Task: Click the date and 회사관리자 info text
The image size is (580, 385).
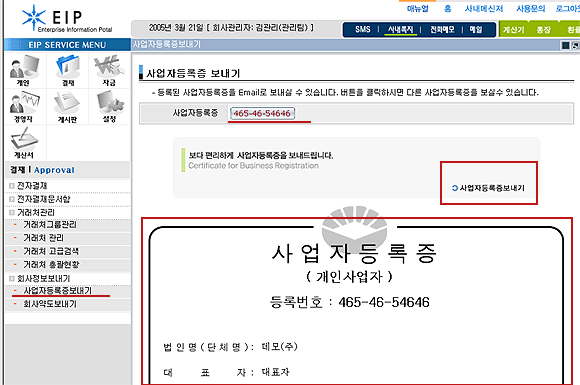Action: coord(231,28)
